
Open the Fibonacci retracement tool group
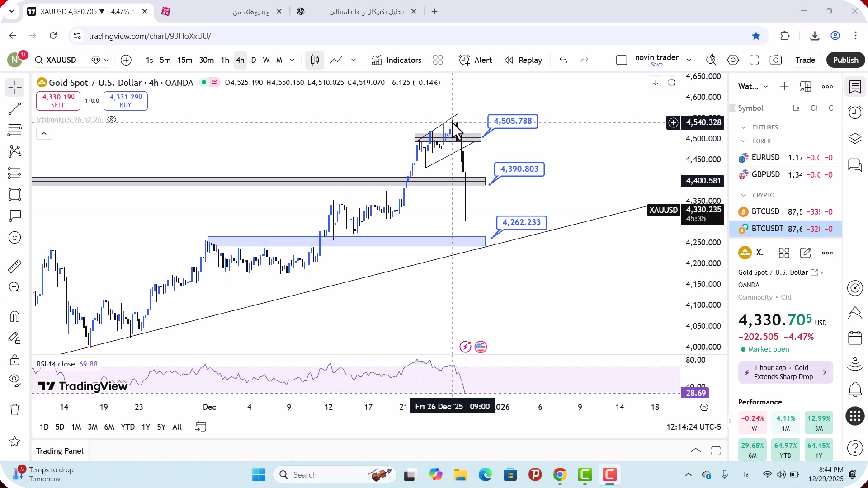[x=14, y=130]
